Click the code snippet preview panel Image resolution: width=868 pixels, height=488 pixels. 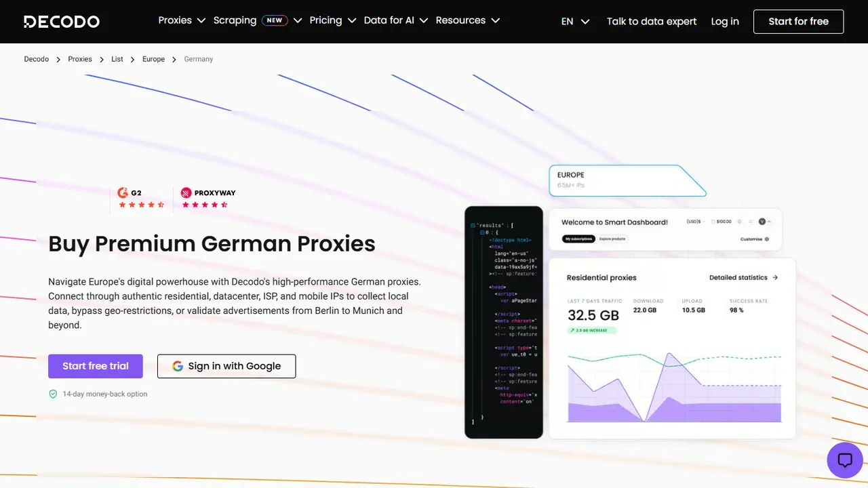coord(504,322)
